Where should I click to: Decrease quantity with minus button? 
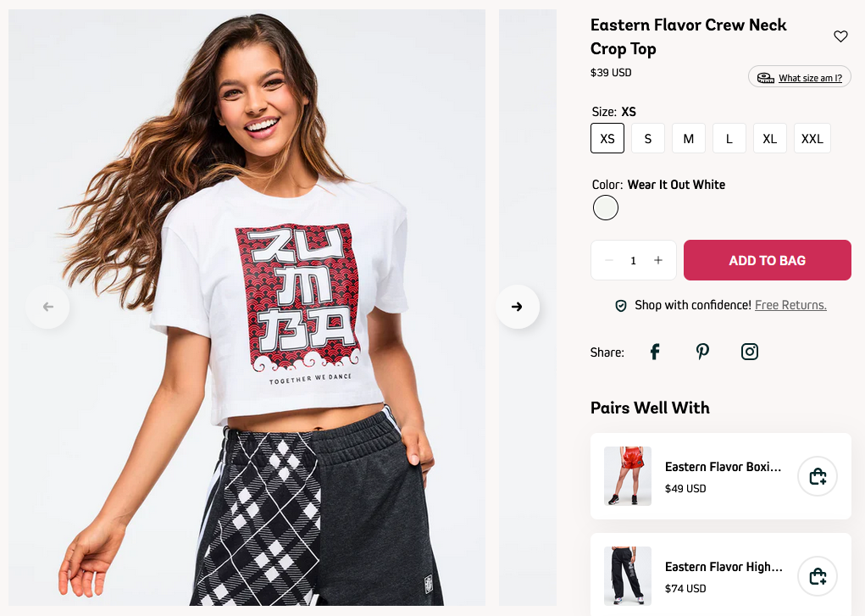(609, 260)
